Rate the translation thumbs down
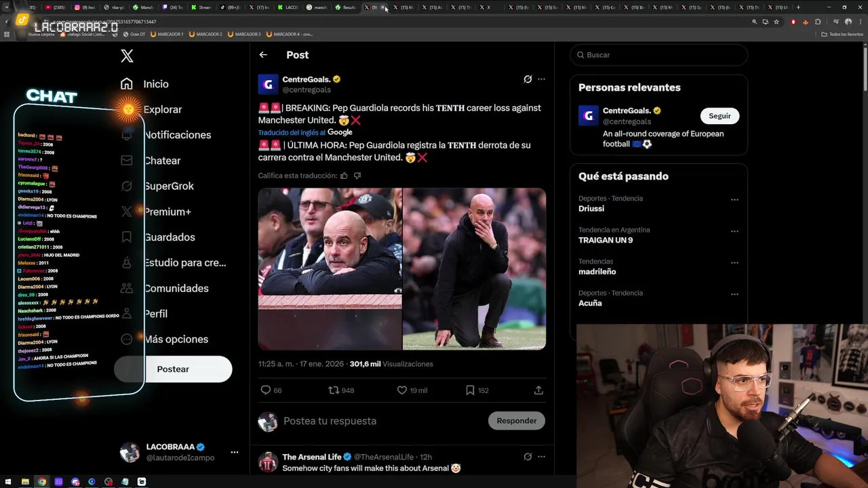The width and height of the screenshot is (868, 488). point(357,176)
